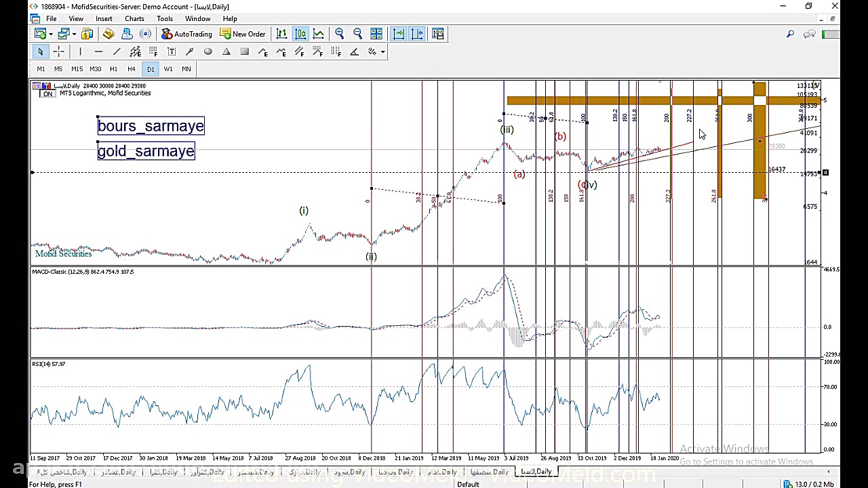
Task: Select the crosshair cursor tool
Action: point(59,52)
